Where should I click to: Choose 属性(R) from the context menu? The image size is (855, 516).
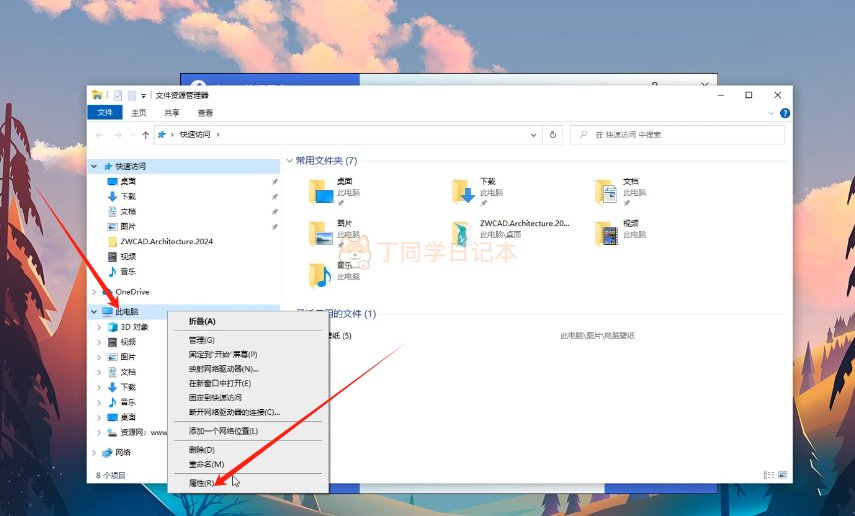[201, 483]
